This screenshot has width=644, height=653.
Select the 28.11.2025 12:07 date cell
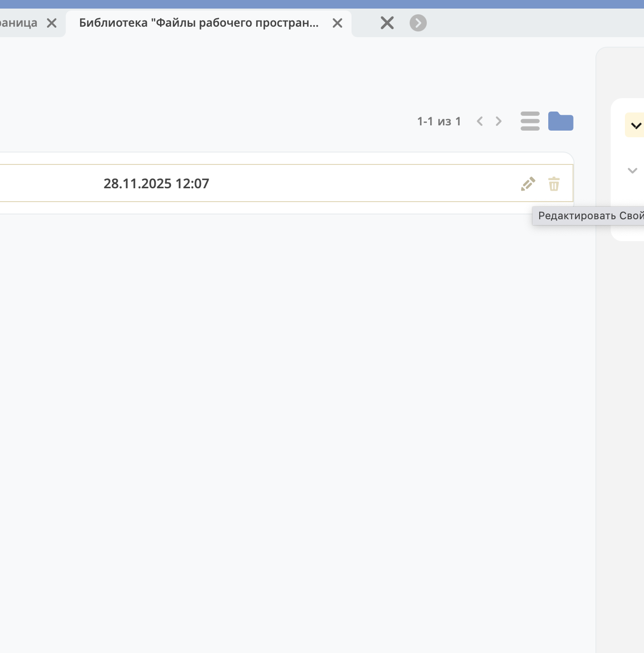(156, 184)
